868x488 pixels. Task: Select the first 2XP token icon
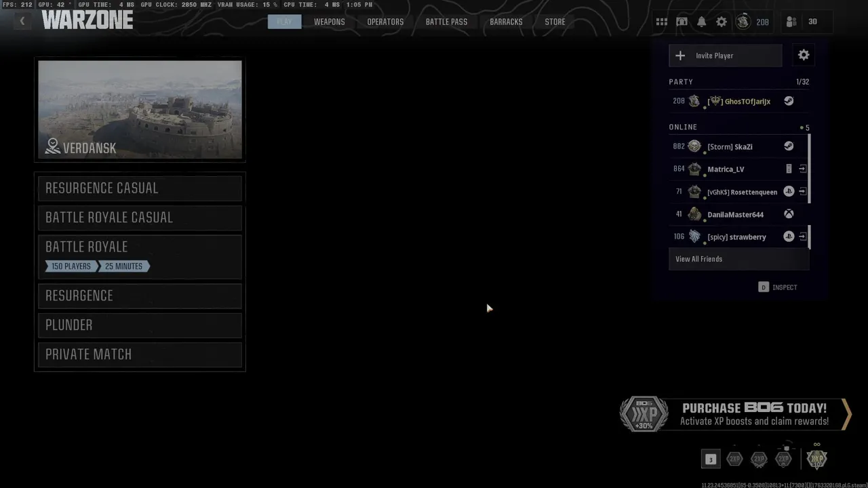[x=734, y=460]
